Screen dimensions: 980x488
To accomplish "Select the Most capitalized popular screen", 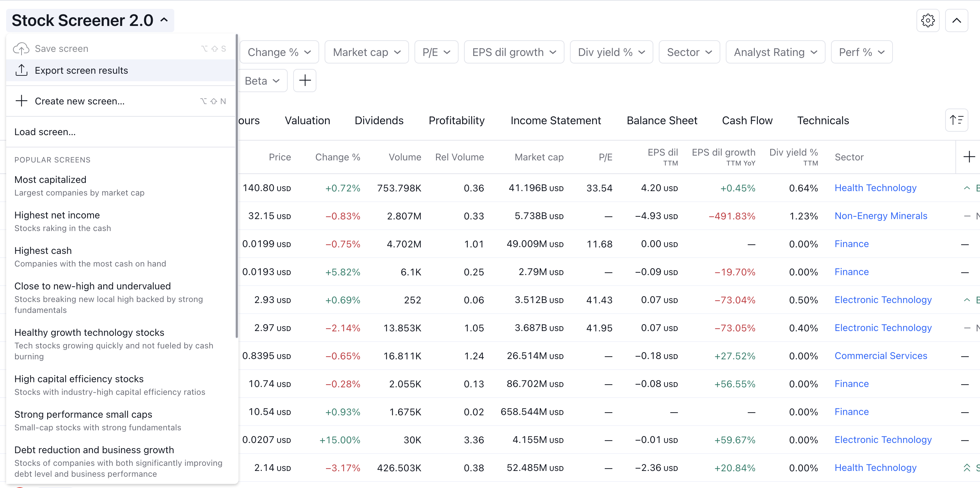I will pos(50,180).
